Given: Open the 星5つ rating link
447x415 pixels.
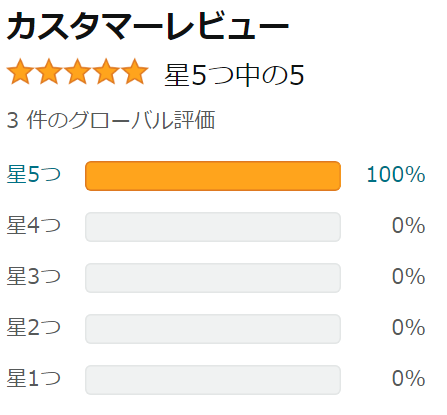Looking at the screenshot, I should 34,174.
